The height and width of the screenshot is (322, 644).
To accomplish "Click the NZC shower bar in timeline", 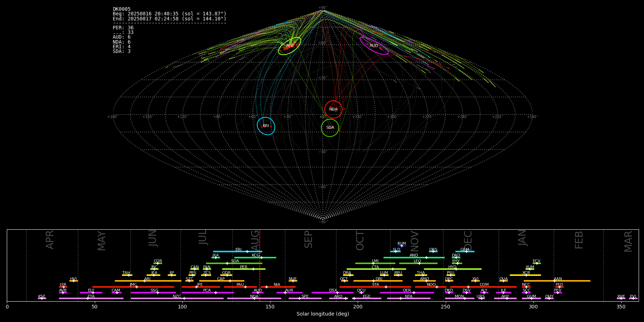I will 177,298.
